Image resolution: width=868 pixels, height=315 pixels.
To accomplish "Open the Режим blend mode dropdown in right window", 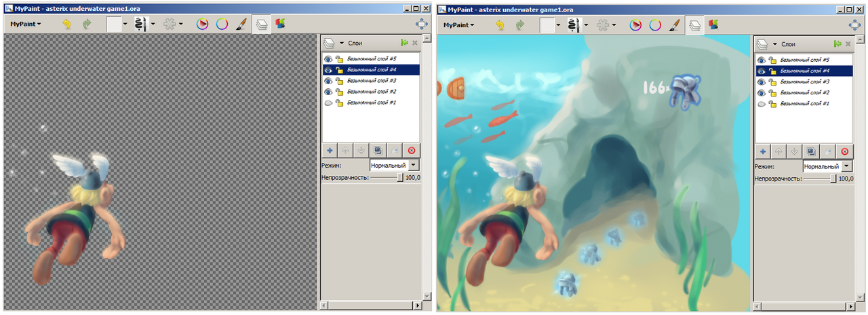I will (x=828, y=165).
